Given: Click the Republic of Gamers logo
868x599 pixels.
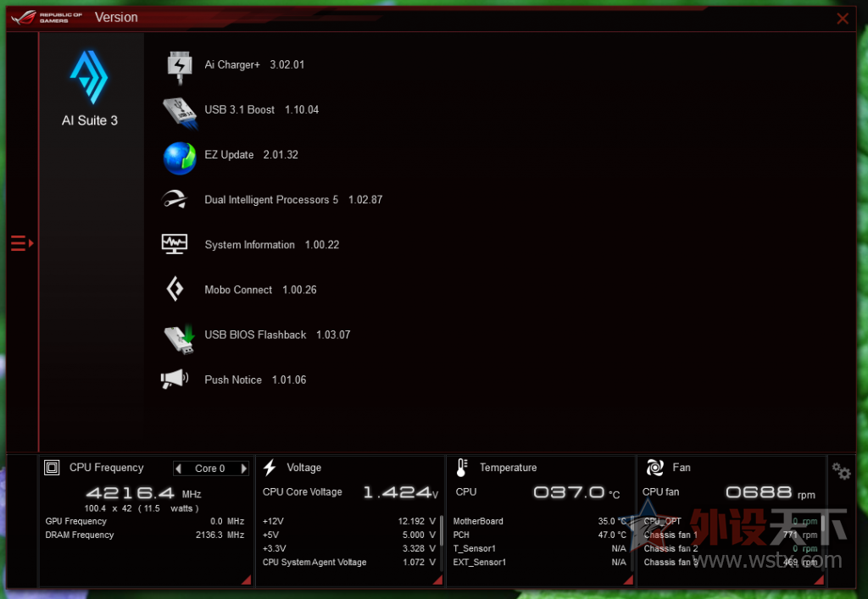Looking at the screenshot, I should tap(47, 18).
